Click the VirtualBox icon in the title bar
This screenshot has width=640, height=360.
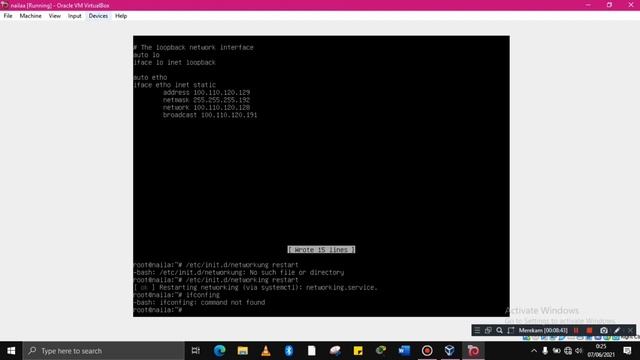click(x=4, y=5)
